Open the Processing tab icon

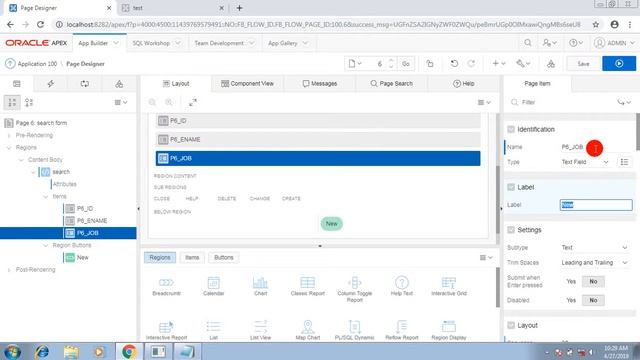click(x=84, y=84)
